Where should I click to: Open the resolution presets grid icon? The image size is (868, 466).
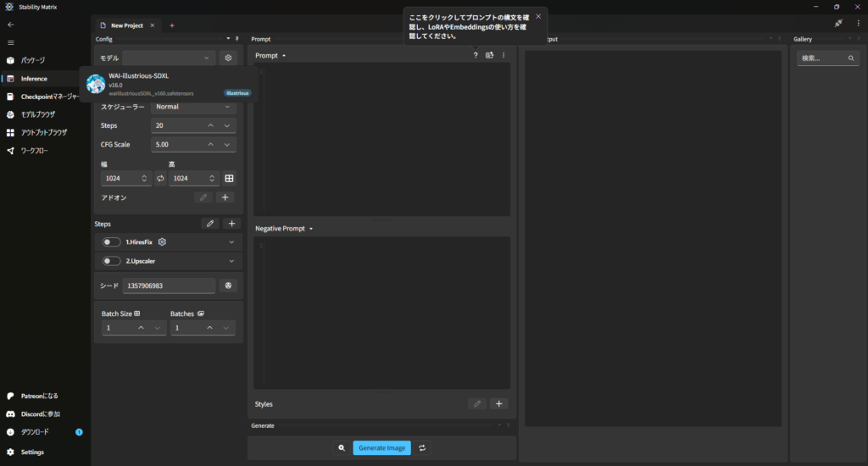229,179
